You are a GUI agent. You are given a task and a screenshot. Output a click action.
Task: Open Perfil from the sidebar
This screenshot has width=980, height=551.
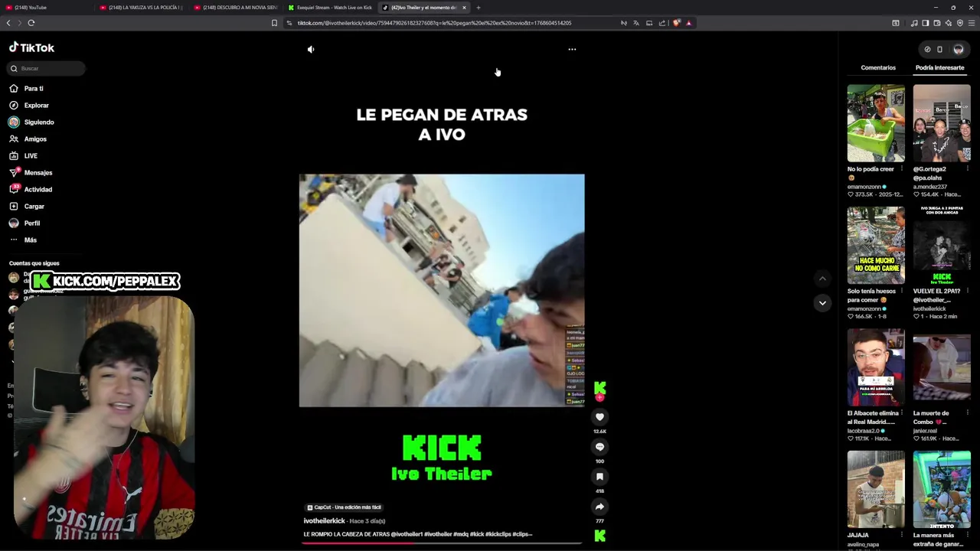coord(31,223)
